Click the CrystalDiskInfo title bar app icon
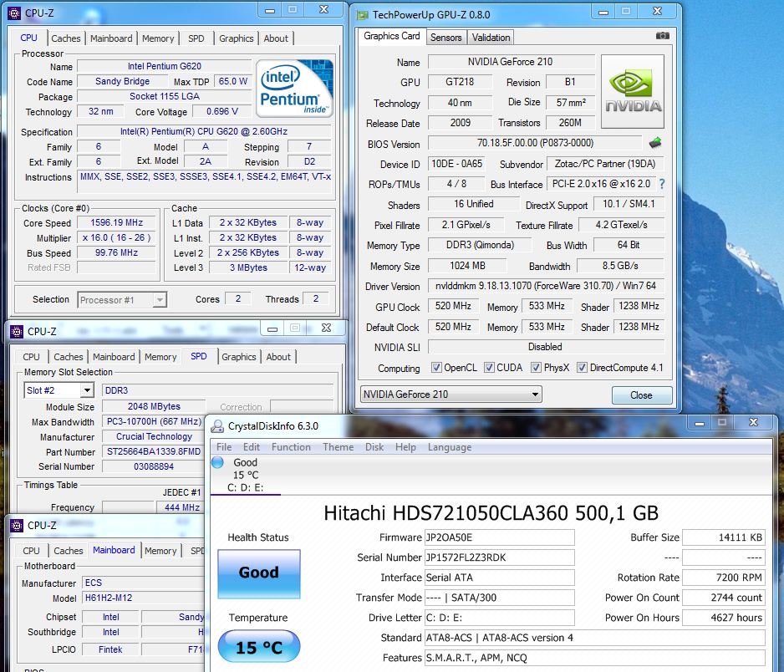 [216, 426]
